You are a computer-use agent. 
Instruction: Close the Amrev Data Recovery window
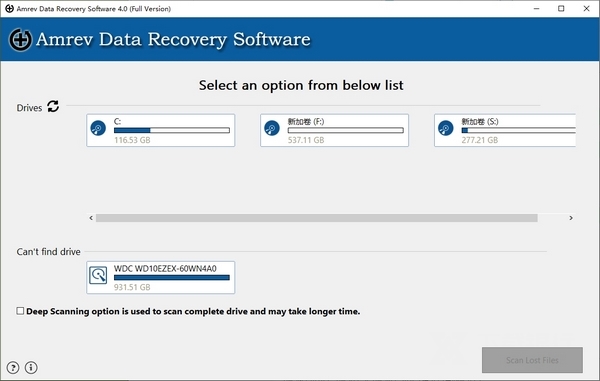tap(586, 8)
